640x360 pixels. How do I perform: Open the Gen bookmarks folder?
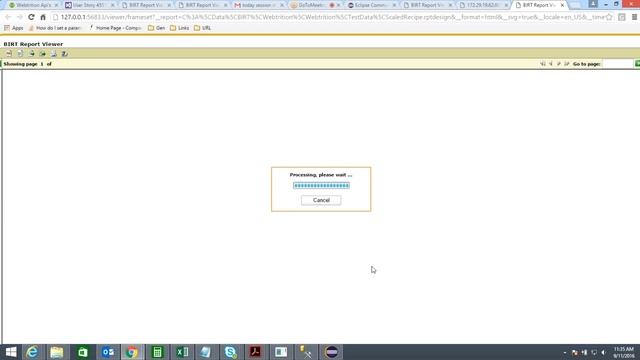[x=156, y=28]
